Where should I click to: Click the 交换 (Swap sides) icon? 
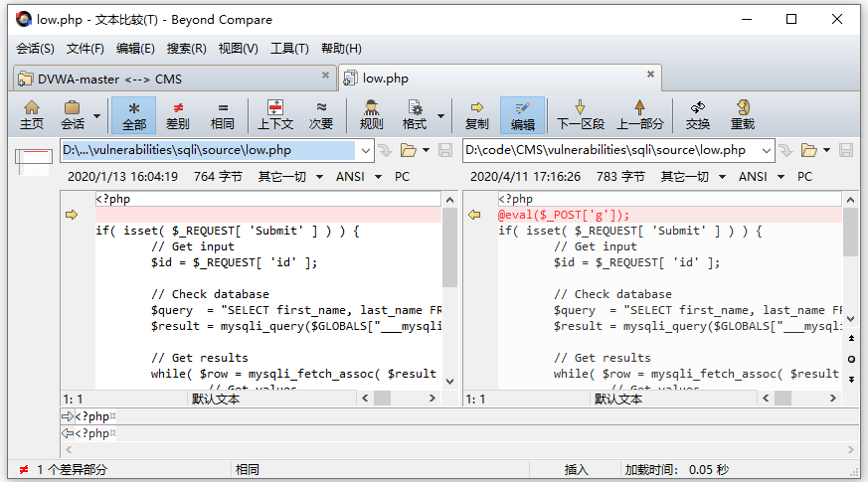(698, 114)
